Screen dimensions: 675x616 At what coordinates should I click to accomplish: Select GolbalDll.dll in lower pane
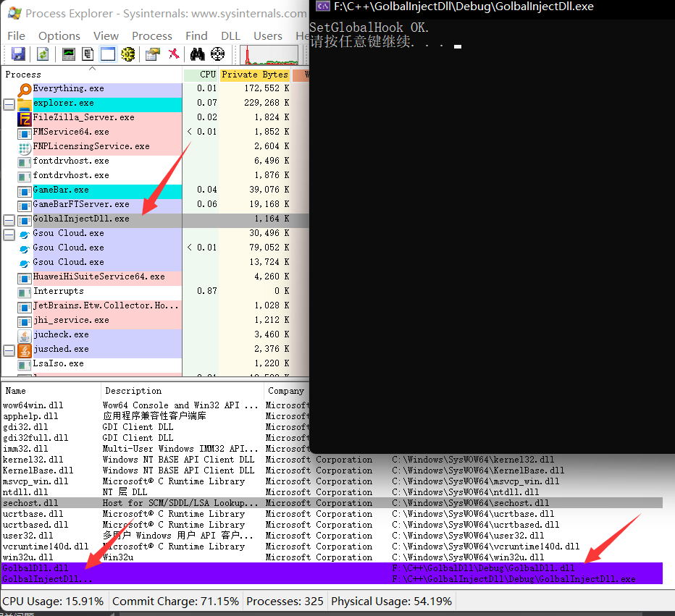[x=332, y=568]
